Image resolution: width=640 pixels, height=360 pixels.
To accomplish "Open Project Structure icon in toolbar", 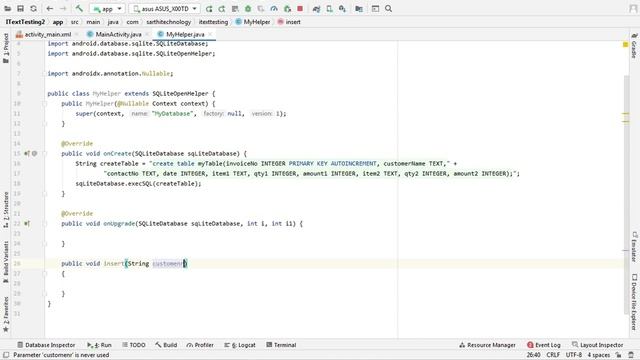I will point(359,9).
